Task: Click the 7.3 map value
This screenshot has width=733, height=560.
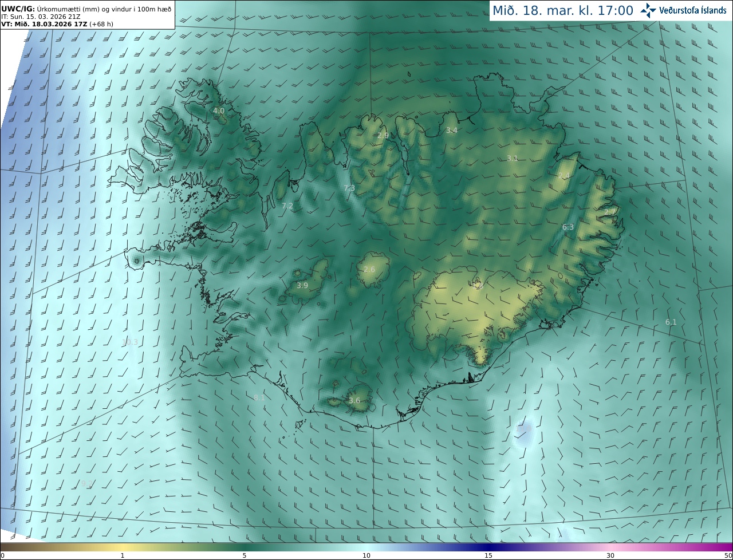Action: (349, 188)
